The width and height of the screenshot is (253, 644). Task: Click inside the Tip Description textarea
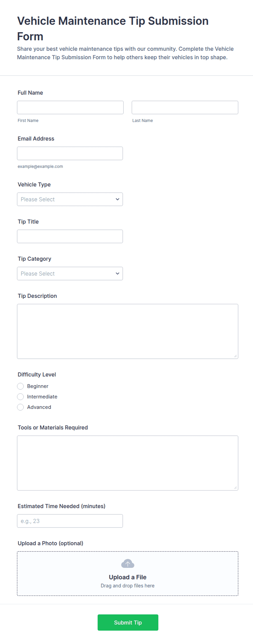128,331
